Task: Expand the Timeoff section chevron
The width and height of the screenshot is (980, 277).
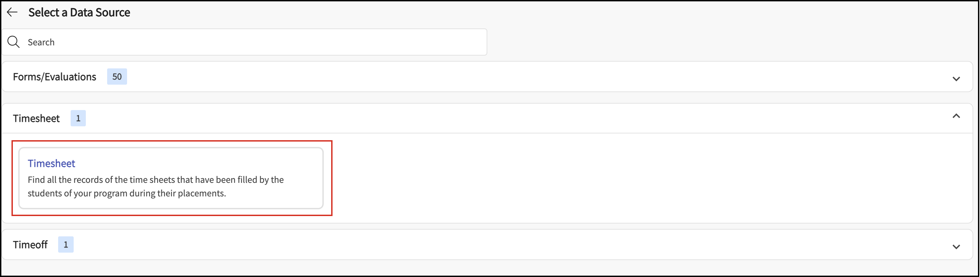Action: coord(956,247)
